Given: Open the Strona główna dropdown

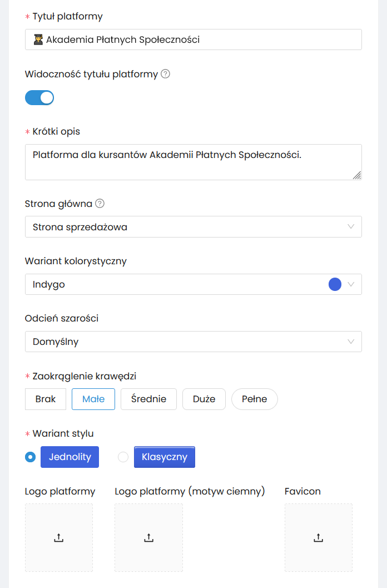Looking at the screenshot, I should [193, 227].
